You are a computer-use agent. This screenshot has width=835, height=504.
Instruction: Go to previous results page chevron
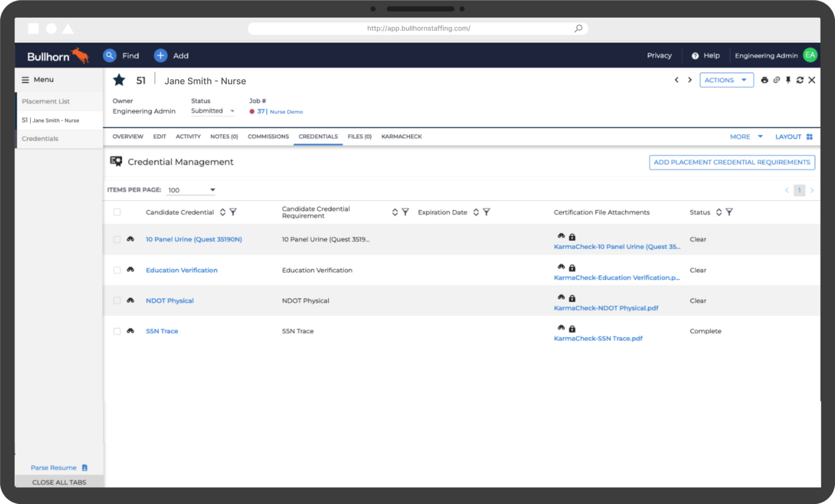(787, 190)
